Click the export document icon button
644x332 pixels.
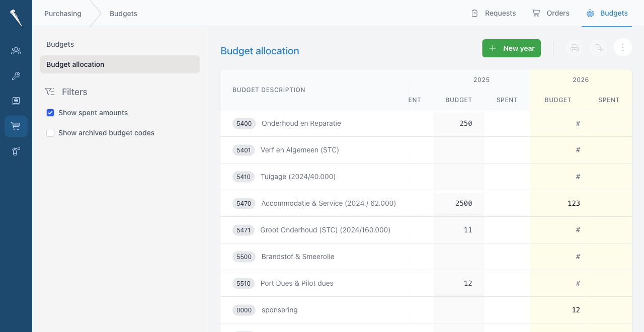598,48
